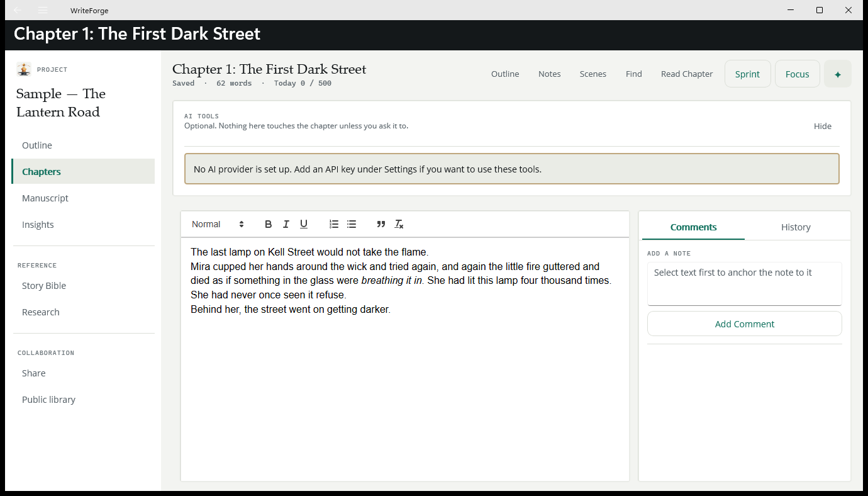Screen dimensions: 868x496
Task: Click the line 'She had never once seen it refuse'
Action: coord(269,295)
